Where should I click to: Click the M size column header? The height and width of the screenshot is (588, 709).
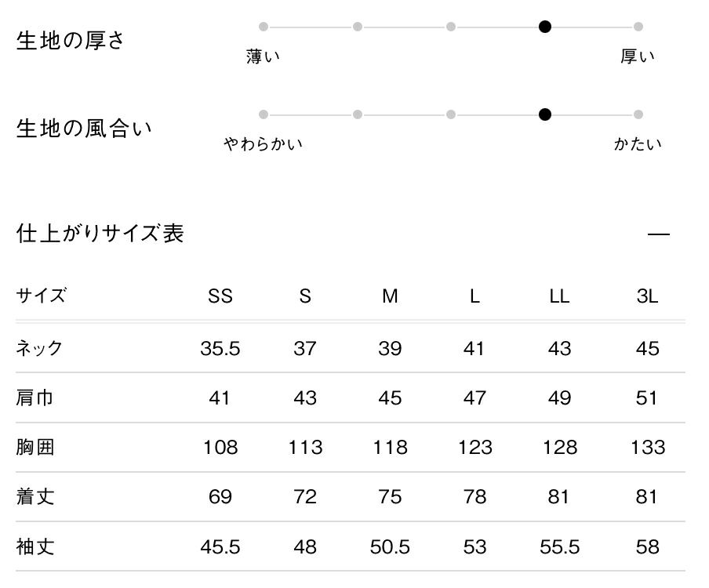point(390,296)
